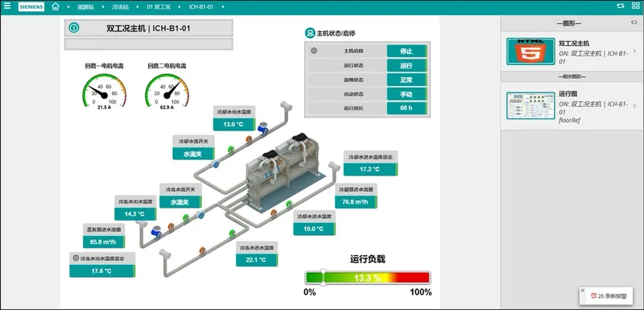644x310 pixels.
Task: Open the hamburger menu in top bar
Action: point(7,6)
